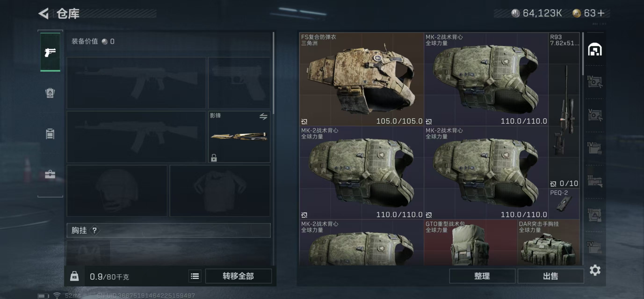This screenshot has width=644, height=299.
Task: Toggle the lock icon on the 影锋 slot
Action: (x=214, y=158)
